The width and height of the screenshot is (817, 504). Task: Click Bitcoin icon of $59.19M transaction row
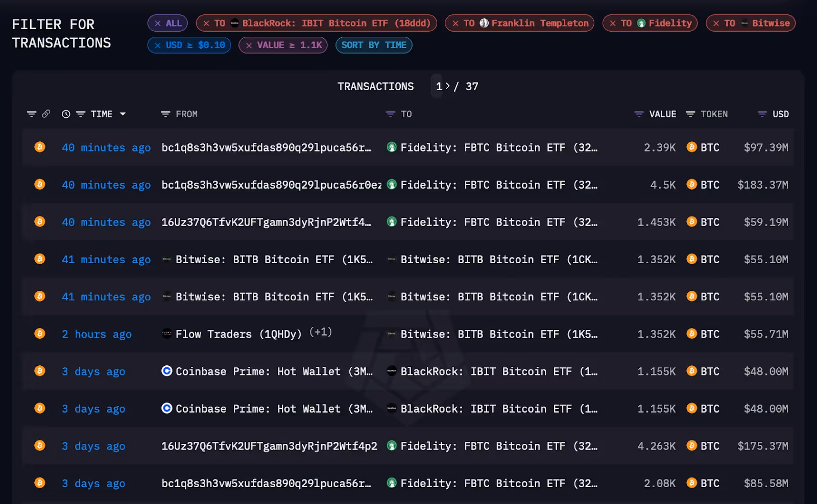pos(40,221)
